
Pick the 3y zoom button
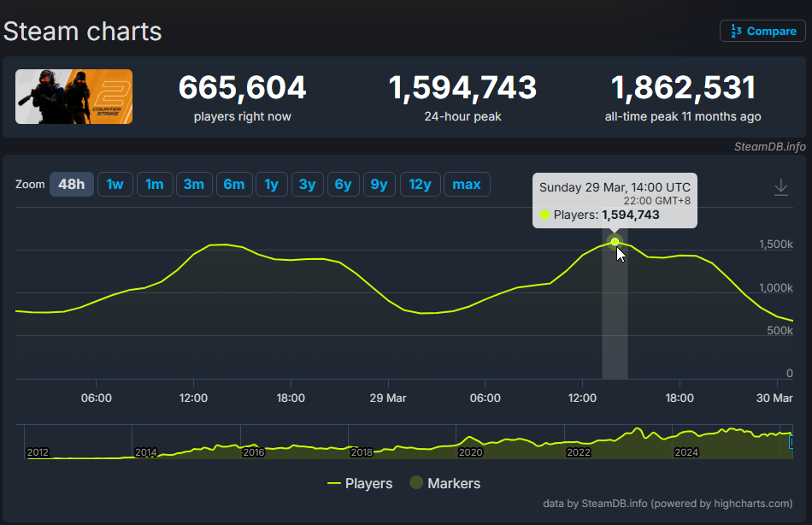click(x=307, y=185)
